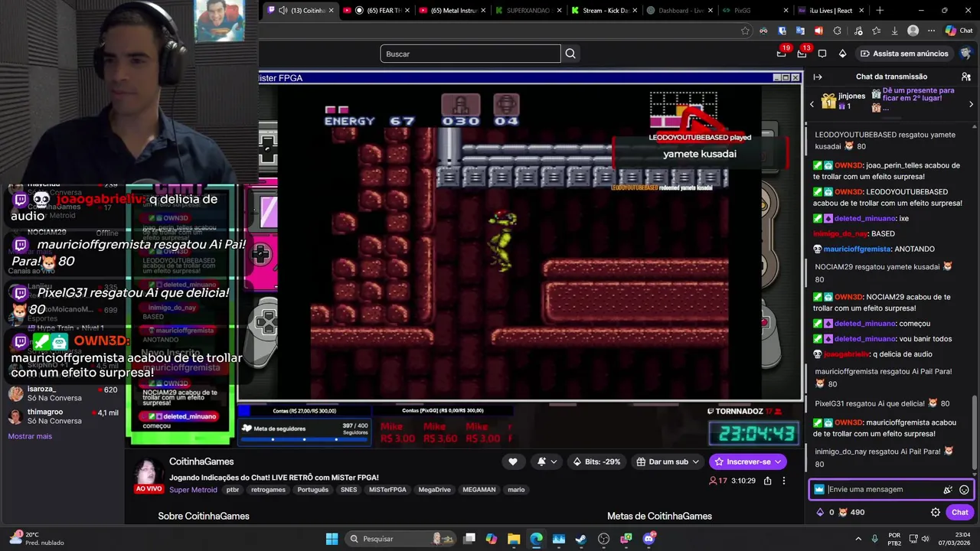Select thimagroo channel in sidebar
This screenshot has width=980, height=551.
(x=63, y=416)
